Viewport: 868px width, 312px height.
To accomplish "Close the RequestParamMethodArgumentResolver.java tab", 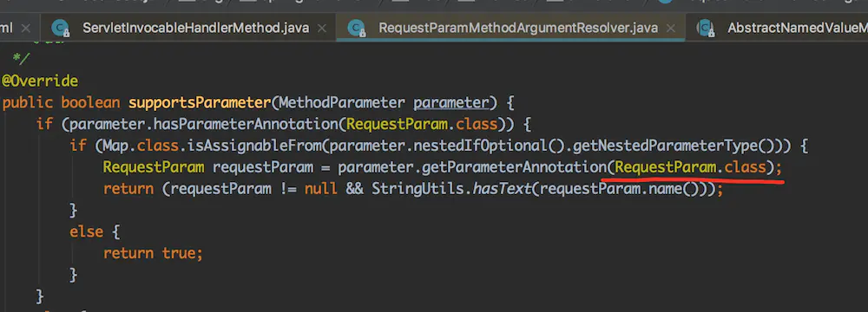I will tap(672, 28).
